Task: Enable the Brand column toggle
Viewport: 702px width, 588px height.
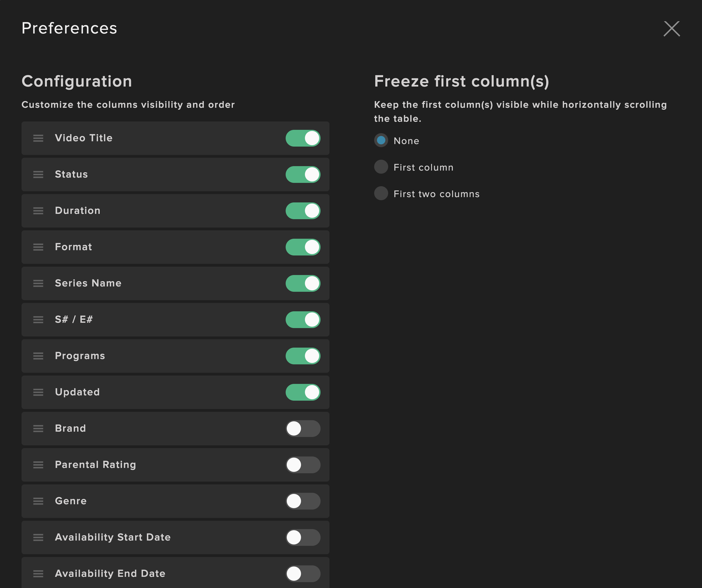Action: [x=303, y=429]
